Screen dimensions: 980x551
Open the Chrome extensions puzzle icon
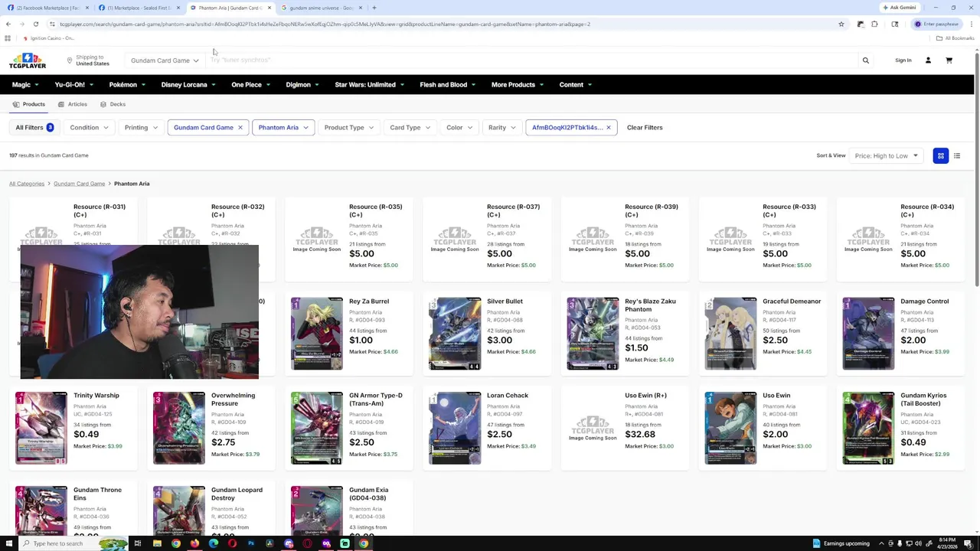(874, 24)
